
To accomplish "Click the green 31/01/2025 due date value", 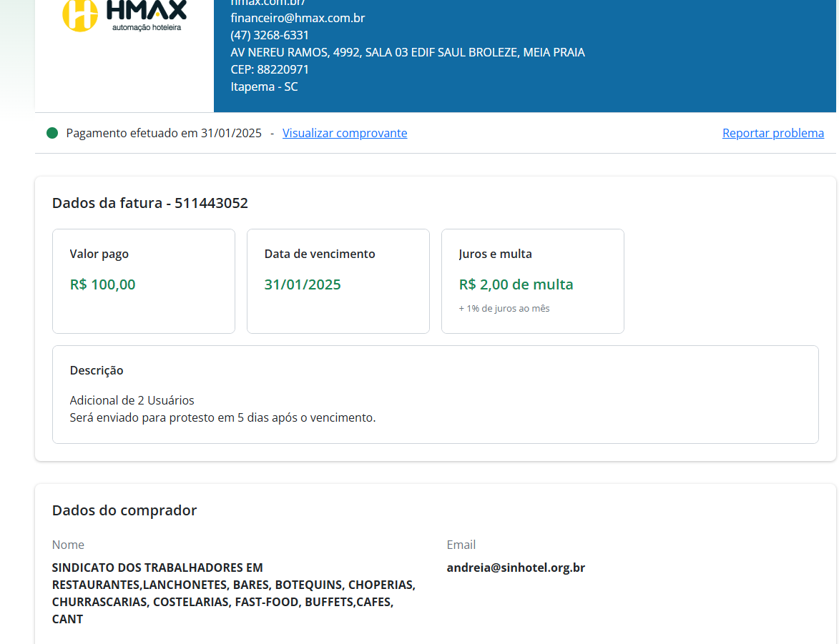I will (303, 284).
